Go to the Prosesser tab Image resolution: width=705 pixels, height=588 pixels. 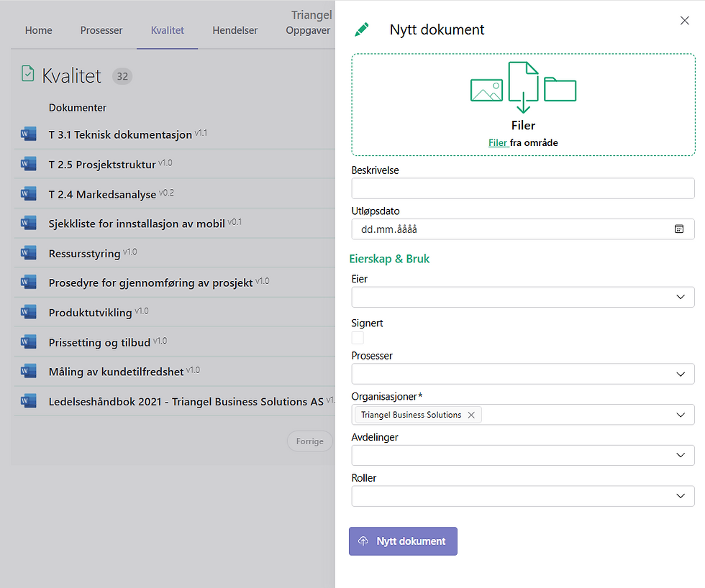(x=101, y=30)
